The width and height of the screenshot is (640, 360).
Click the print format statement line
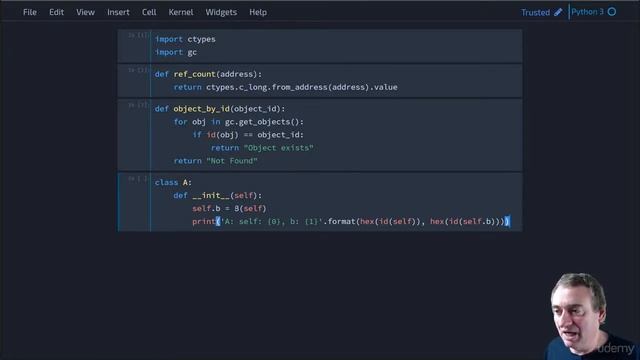coord(351,222)
